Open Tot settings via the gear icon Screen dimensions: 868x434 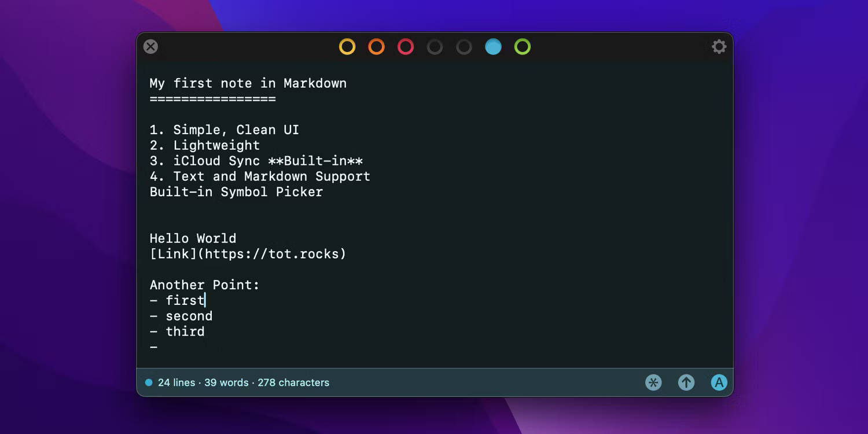click(x=719, y=46)
